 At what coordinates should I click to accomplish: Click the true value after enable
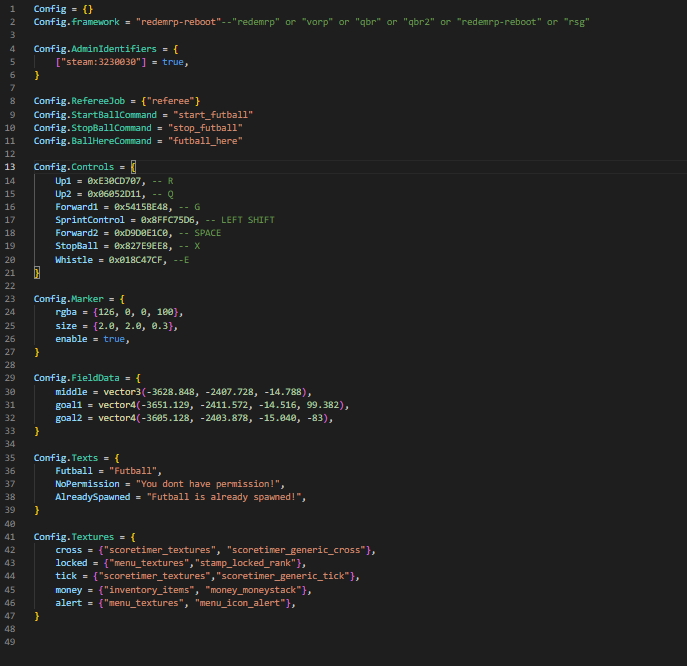(113, 338)
